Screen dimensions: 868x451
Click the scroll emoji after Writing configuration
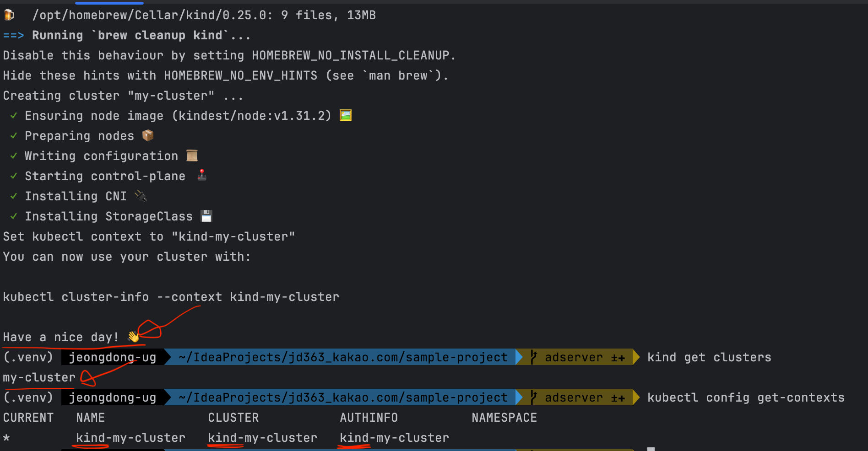click(x=192, y=156)
